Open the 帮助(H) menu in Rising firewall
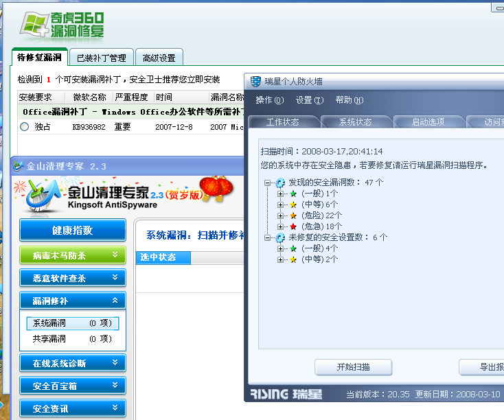This screenshot has width=504, height=420. [350, 100]
